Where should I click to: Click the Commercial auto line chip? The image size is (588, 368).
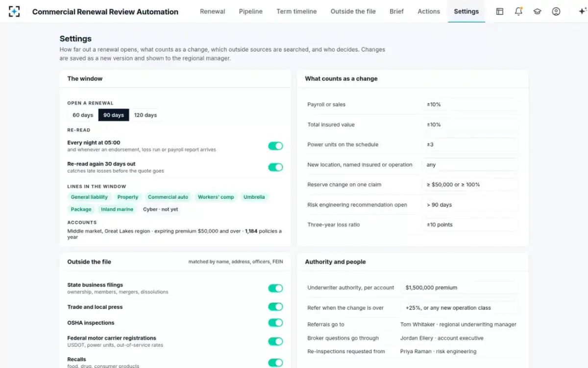click(x=168, y=197)
